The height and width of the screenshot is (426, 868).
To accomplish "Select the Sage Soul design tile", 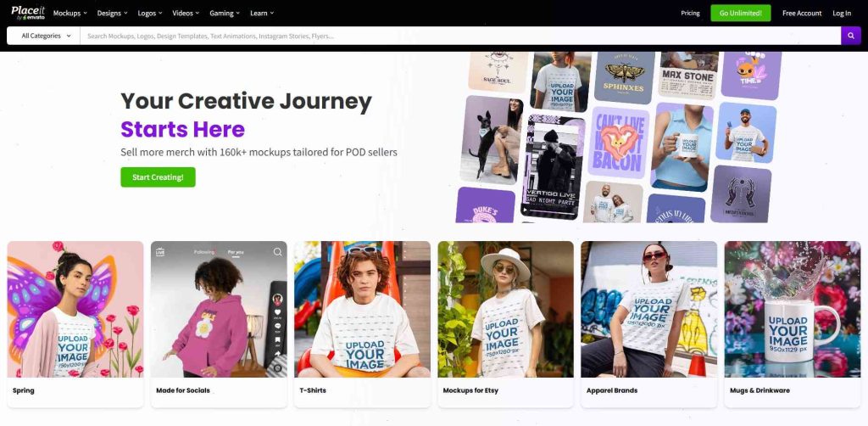I will pyautogui.click(x=498, y=71).
